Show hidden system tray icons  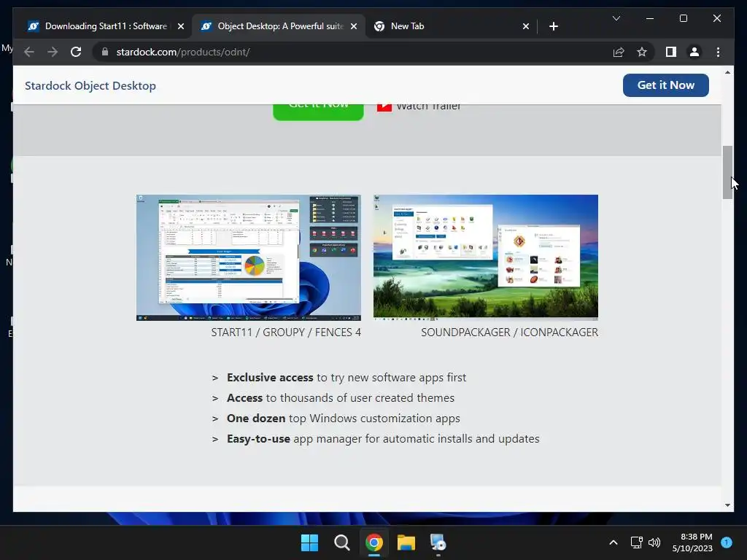tap(613, 542)
